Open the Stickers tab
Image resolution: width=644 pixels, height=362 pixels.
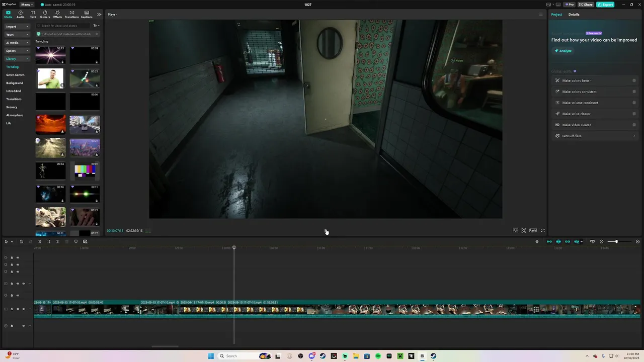pyautogui.click(x=45, y=14)
